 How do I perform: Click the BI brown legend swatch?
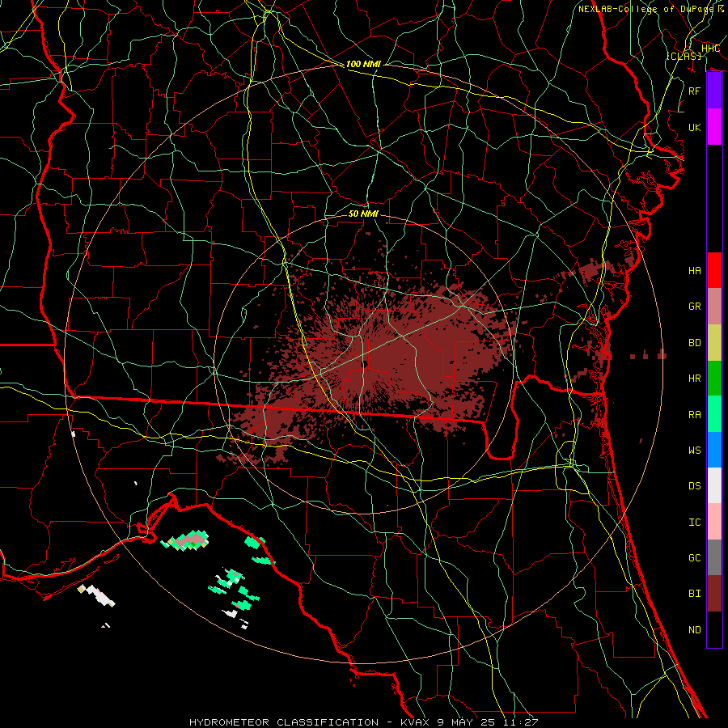[x=714, y=594]
